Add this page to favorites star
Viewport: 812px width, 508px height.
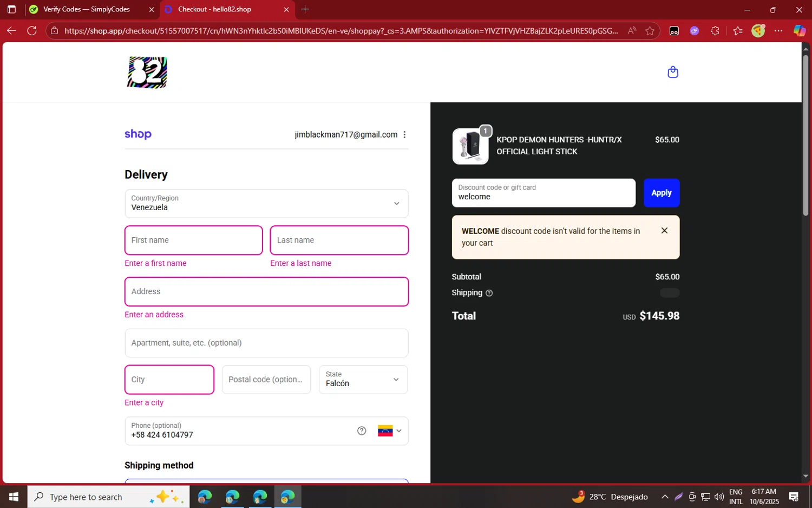(650, 31)
